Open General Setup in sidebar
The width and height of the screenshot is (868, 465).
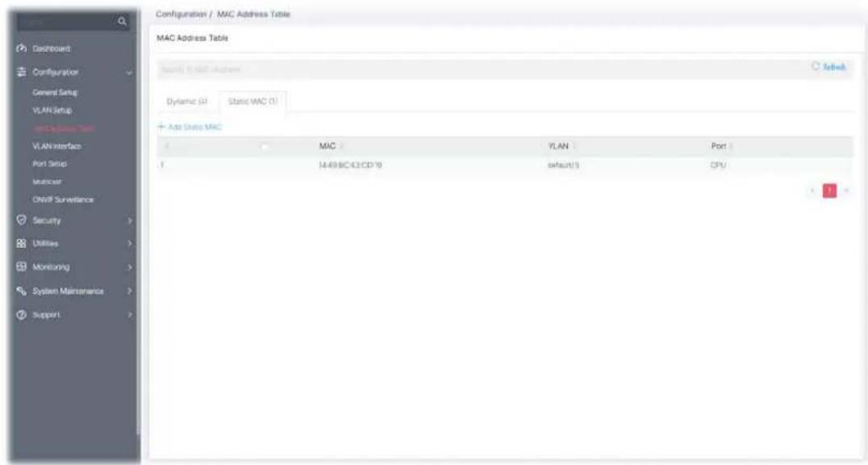(55, 93)
